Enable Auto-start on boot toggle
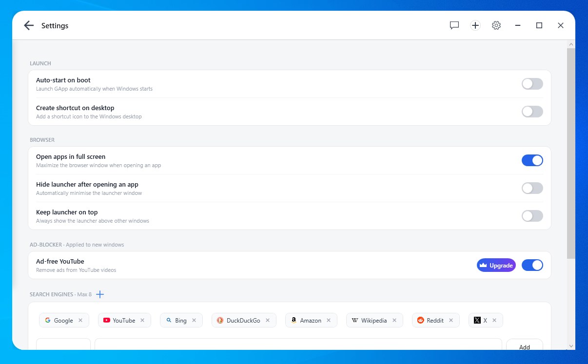 coord(532,84)
